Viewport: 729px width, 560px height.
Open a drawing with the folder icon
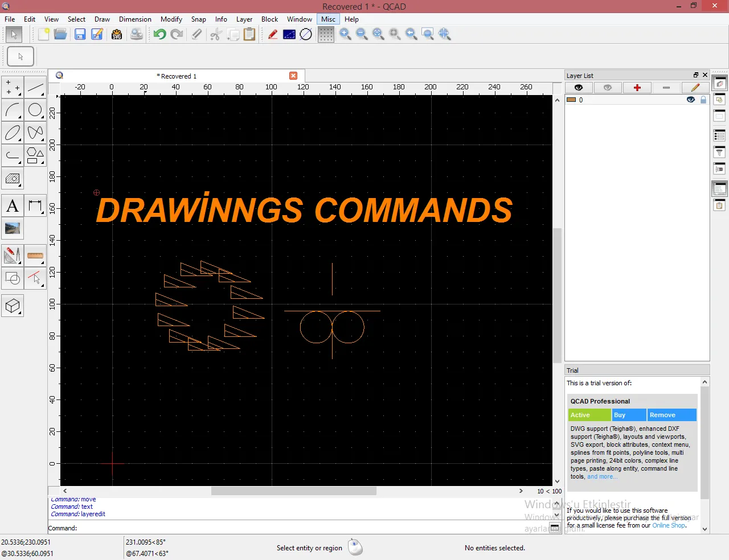(60, 34)
